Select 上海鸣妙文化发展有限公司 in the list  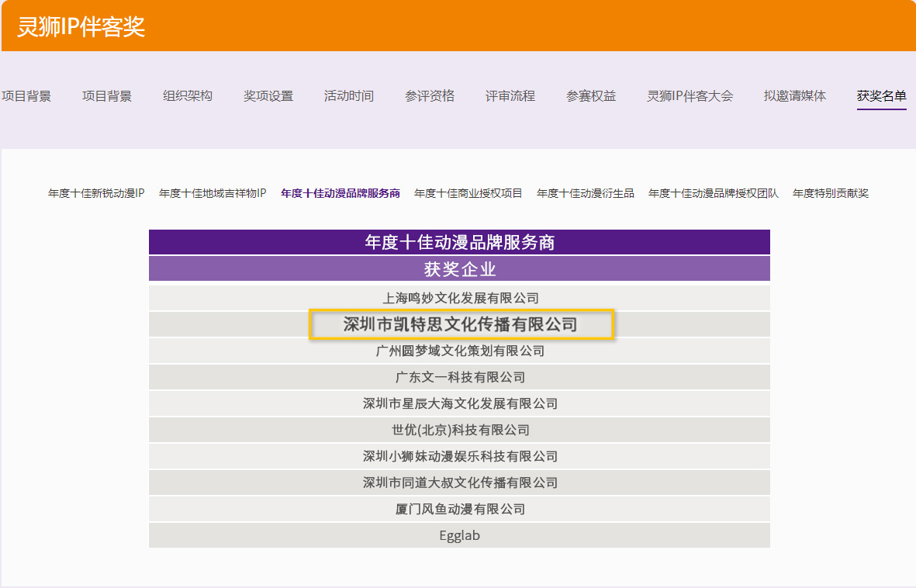460,298
